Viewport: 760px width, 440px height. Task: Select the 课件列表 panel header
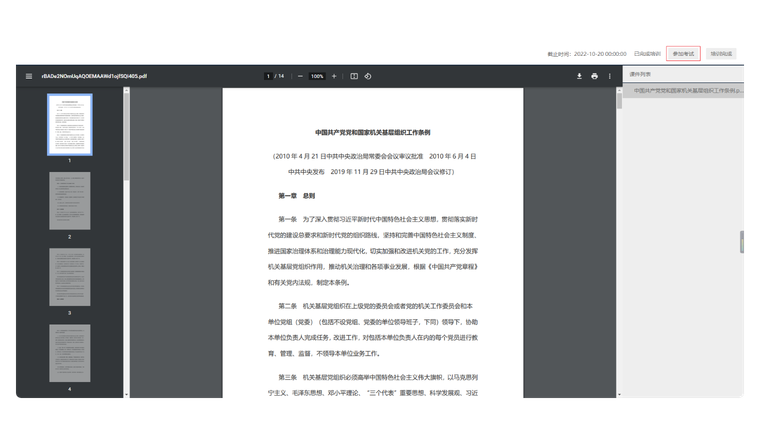640,74
